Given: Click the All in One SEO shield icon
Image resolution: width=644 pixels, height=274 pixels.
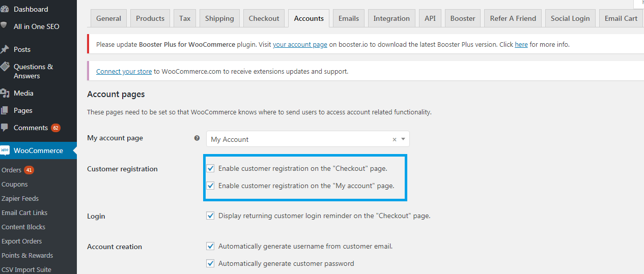Looking at the screenshot, I should pyautogui.click(x=4, y=25).
